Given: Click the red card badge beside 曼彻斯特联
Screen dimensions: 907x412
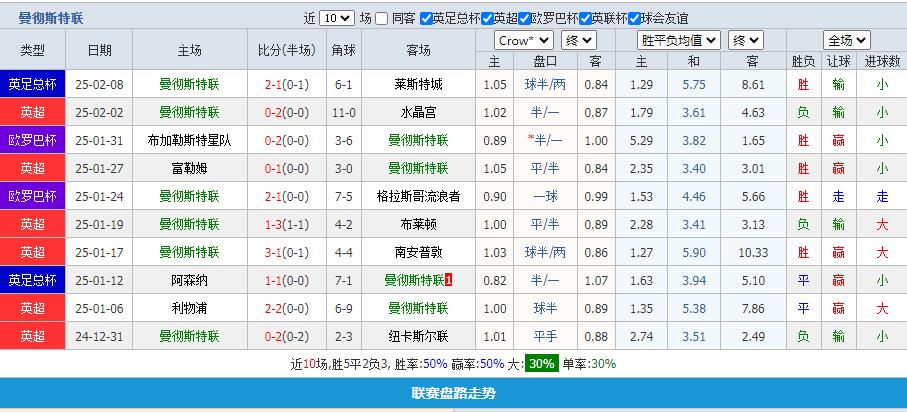Looking at the screenshot, I should [448, 281].
